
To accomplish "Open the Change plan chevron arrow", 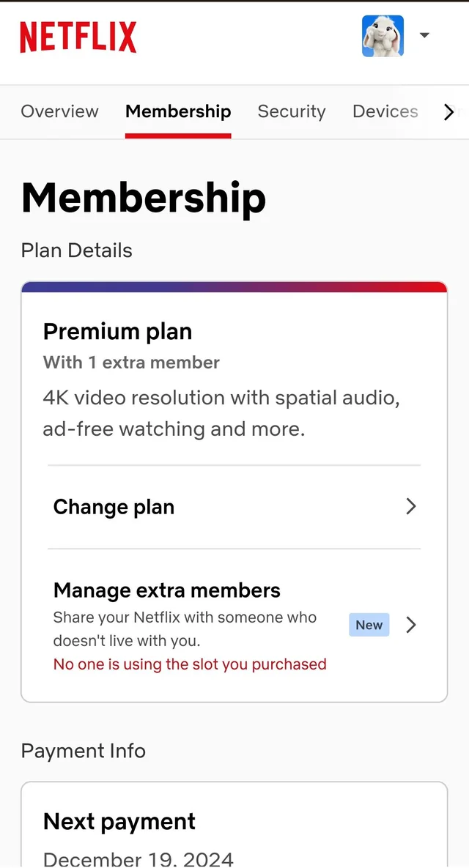I will click(411, 506).
